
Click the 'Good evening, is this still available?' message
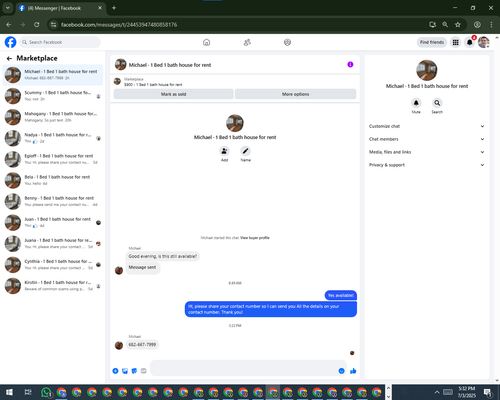point(163,256)
